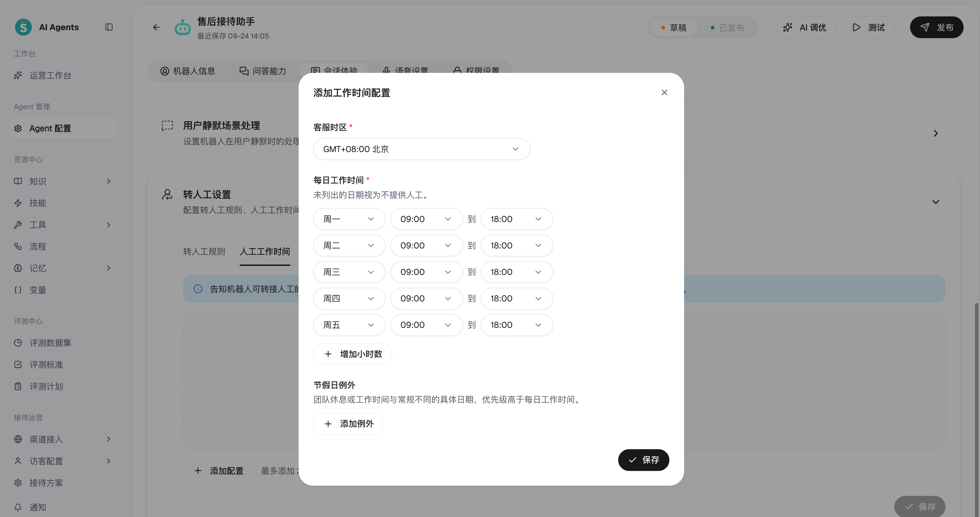
Task: Select the 人工工作时间 tab
Action: [265, 252]
